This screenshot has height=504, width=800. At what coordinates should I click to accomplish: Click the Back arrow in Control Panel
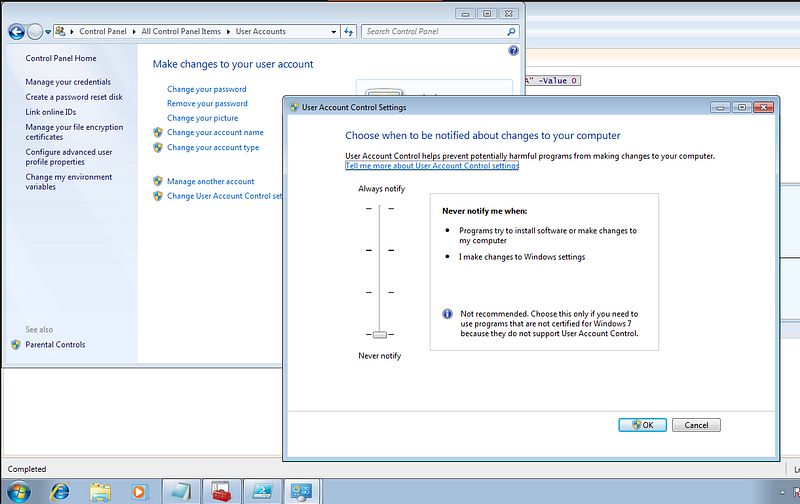[16, 32]
